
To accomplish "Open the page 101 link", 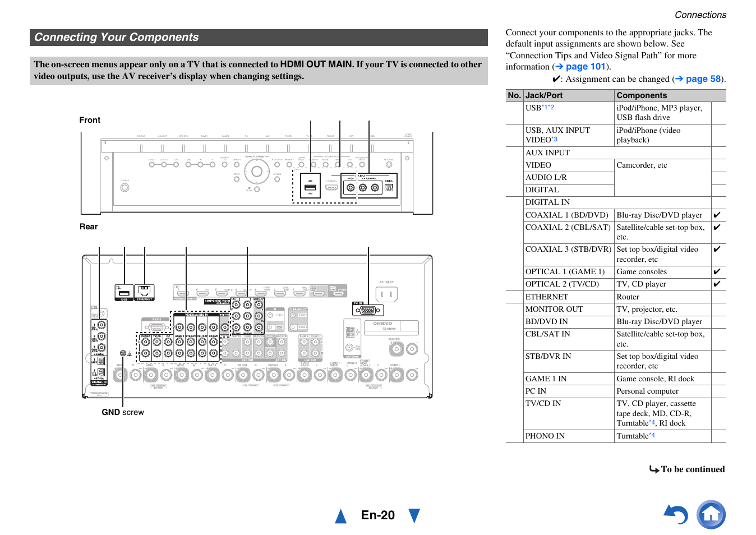I will 580,66.
